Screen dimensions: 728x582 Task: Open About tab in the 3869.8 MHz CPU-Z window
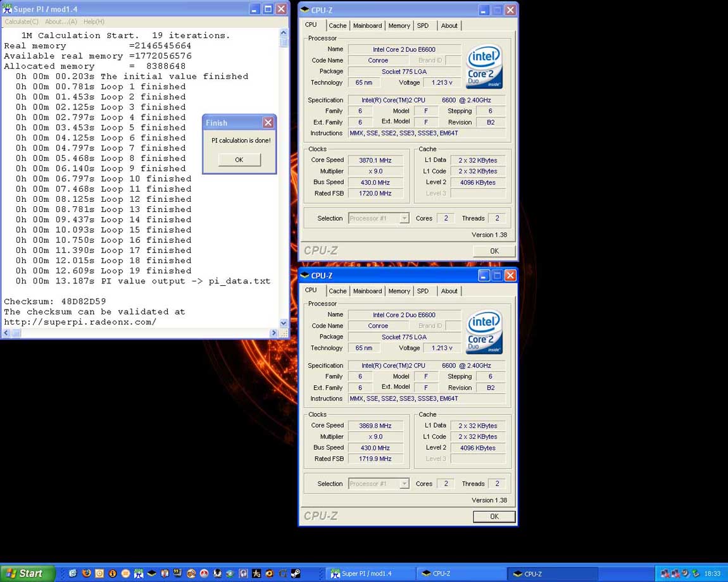click(x=449, y=292)
